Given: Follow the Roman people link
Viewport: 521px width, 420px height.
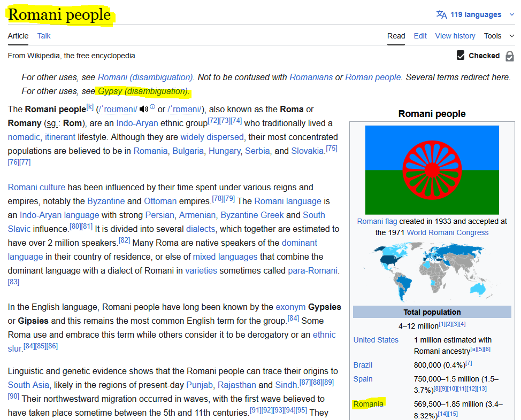Looking at the screenshot, I should (373, 77).
